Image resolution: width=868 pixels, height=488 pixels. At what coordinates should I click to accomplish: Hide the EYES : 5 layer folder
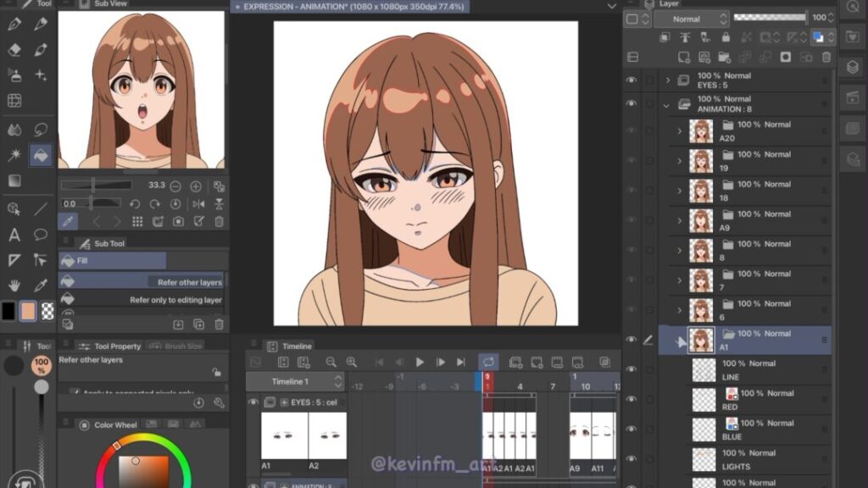(x=631, y=80)
